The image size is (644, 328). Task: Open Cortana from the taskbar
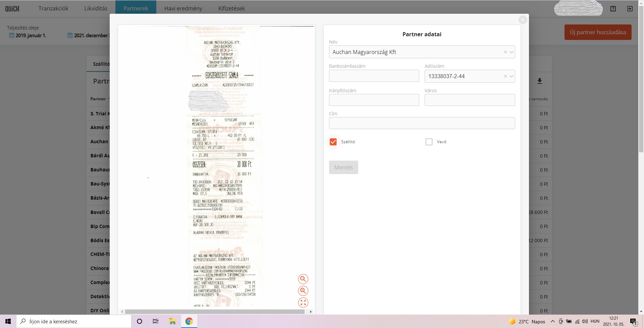pos(140,321)
